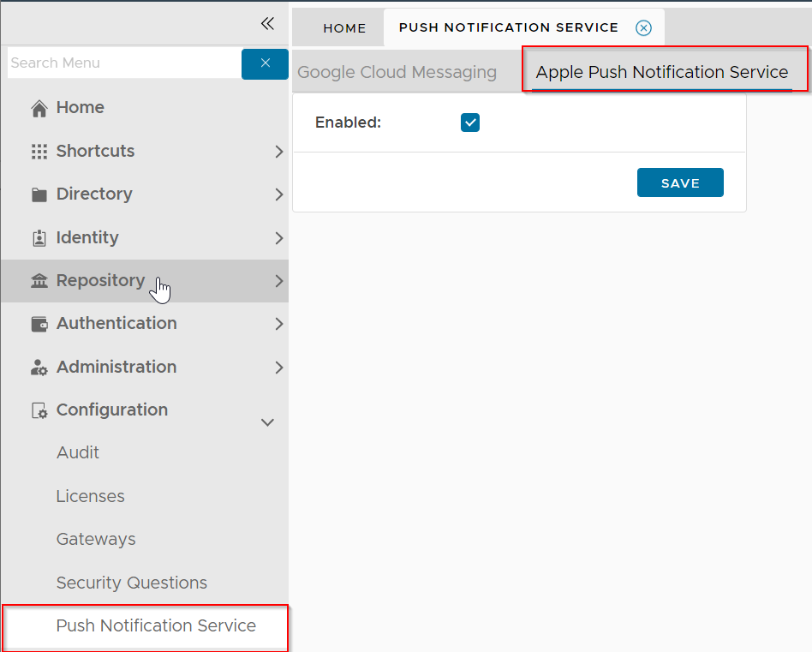Collapse the Configuration menu chevron
The image size is (812, 652).
pos(267,422)
